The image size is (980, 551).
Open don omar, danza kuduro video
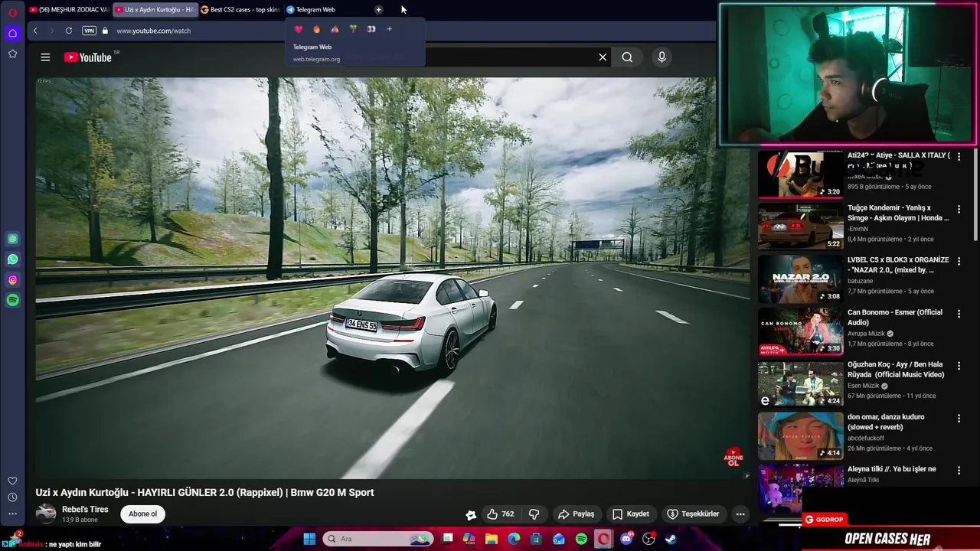pos(886,422)
